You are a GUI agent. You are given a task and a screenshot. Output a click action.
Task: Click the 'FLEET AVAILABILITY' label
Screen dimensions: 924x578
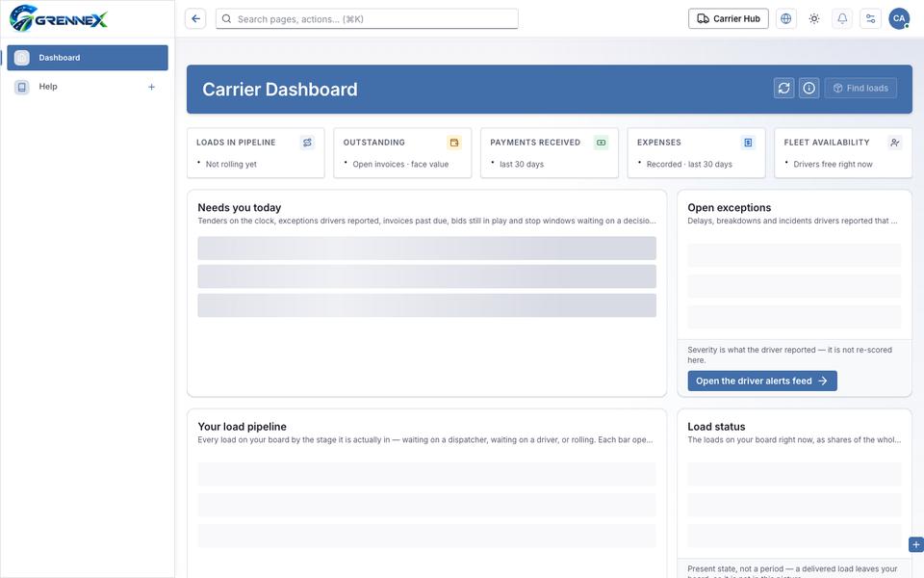[x=827, y=143]
